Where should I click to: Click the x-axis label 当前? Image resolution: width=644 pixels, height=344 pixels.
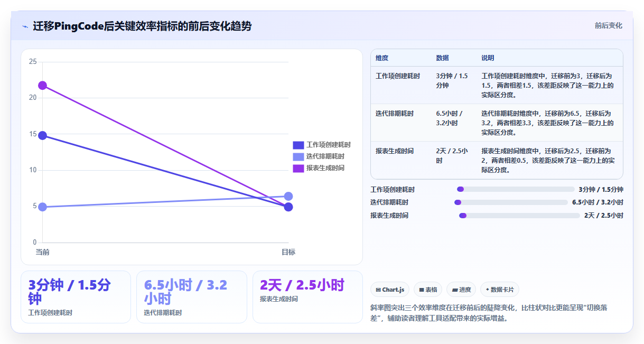point(42,252)
